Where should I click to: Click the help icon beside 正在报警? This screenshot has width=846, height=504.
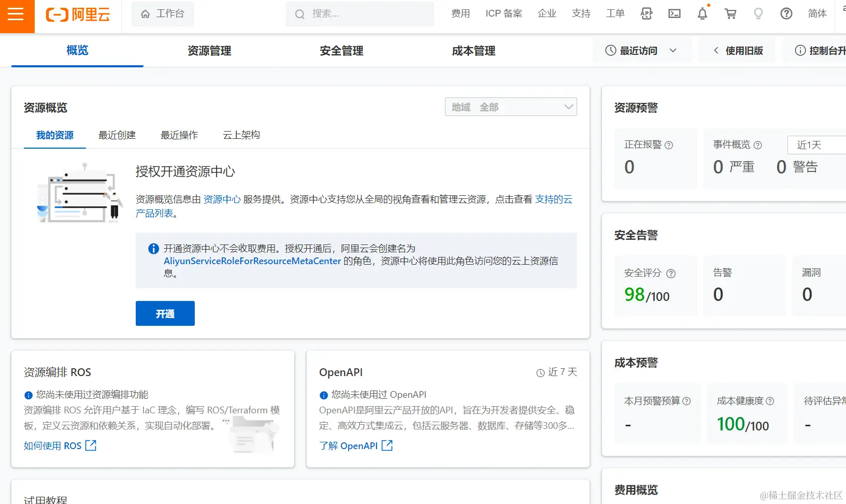tap(669, 145)
